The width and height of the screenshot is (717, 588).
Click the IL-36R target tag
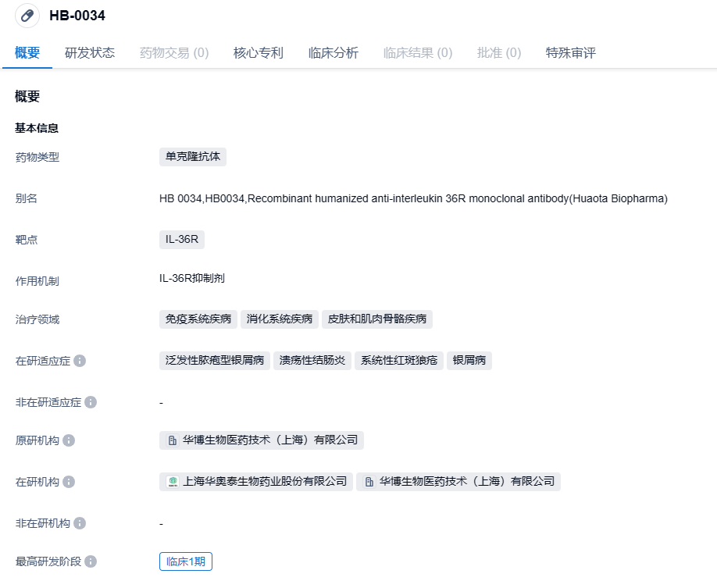point(182,239)
